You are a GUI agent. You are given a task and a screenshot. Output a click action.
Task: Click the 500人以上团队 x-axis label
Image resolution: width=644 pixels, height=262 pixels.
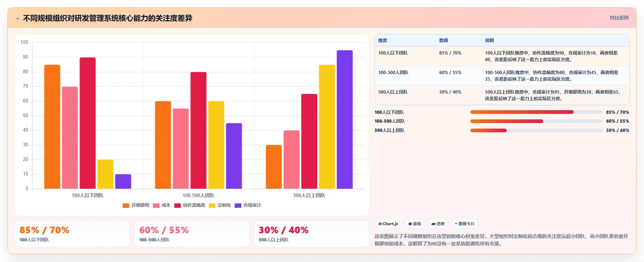click(x=309, y=196)
